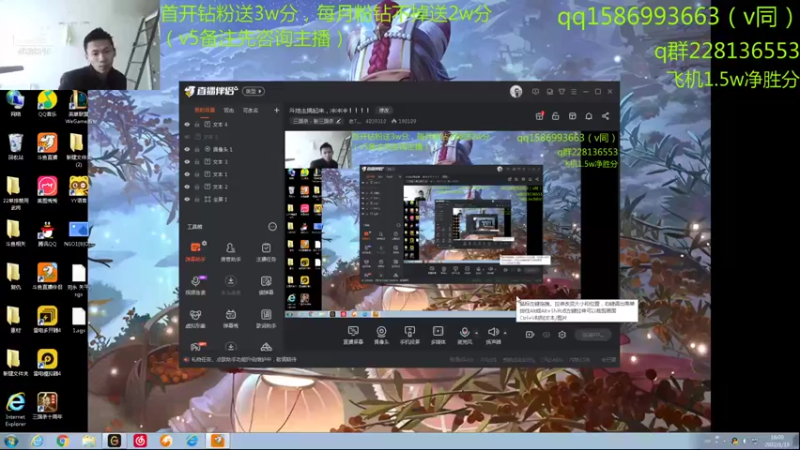The width and height of the screenshot is (800, 450).
Task: Open the YY语音 desktop shortcut
Action: (79, 191)
